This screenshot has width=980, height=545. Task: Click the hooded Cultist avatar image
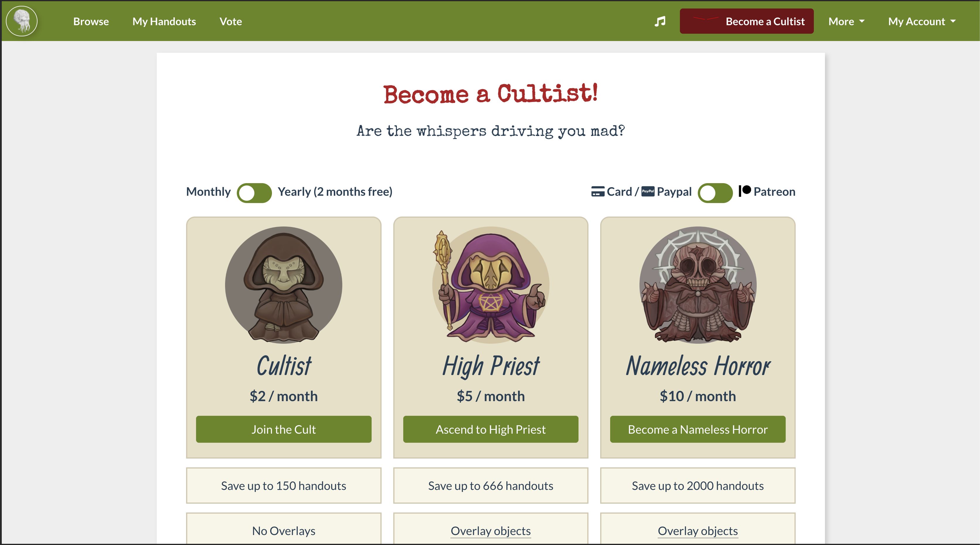[283, 285]
